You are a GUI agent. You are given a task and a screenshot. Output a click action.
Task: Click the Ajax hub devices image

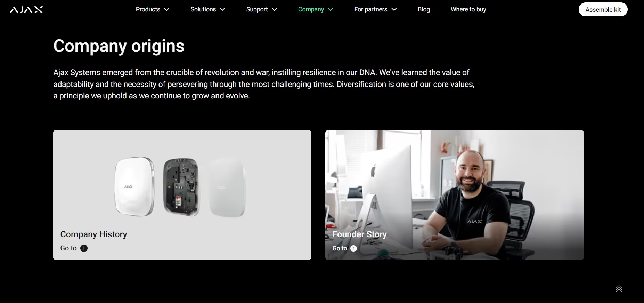click(180, 187)
